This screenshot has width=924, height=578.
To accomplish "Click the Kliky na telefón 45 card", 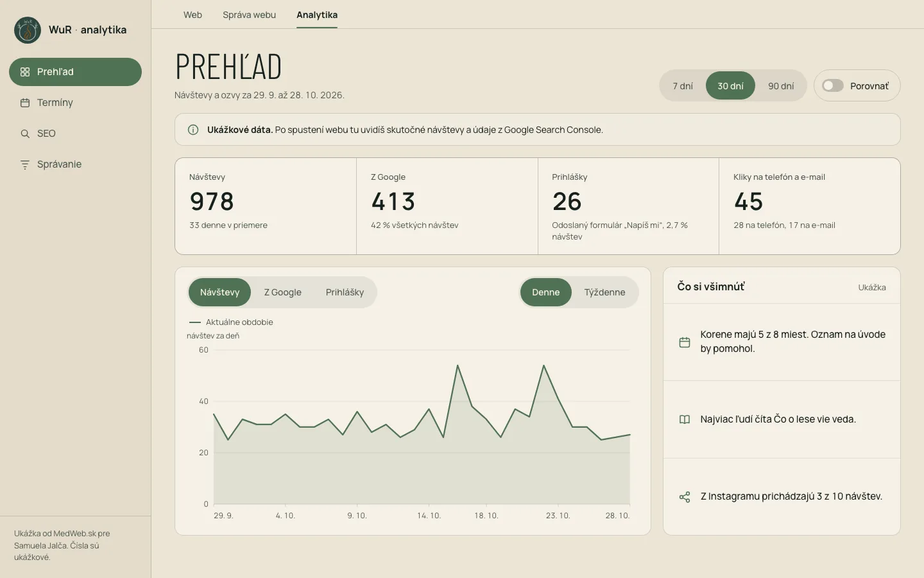I will pos(810,206).
